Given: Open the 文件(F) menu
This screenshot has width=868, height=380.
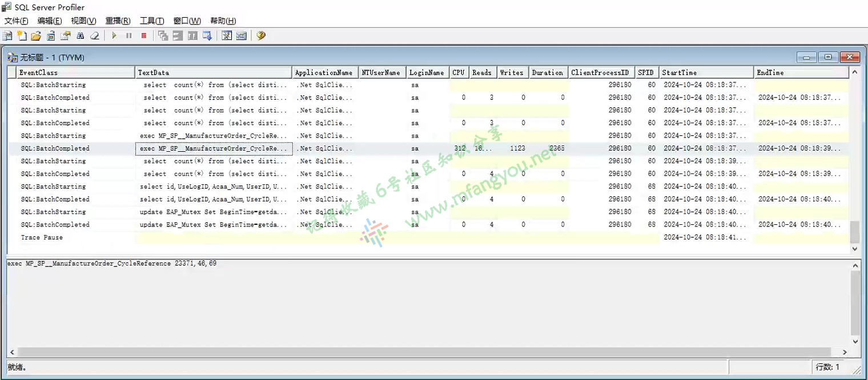Looking at the screenshot, I should pos(16,21).
